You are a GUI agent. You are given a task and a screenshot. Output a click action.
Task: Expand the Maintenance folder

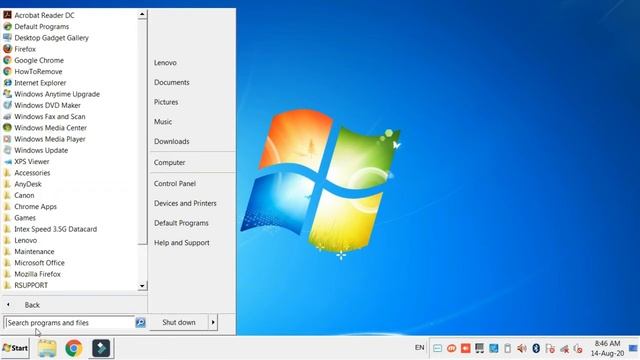(29, 252)
